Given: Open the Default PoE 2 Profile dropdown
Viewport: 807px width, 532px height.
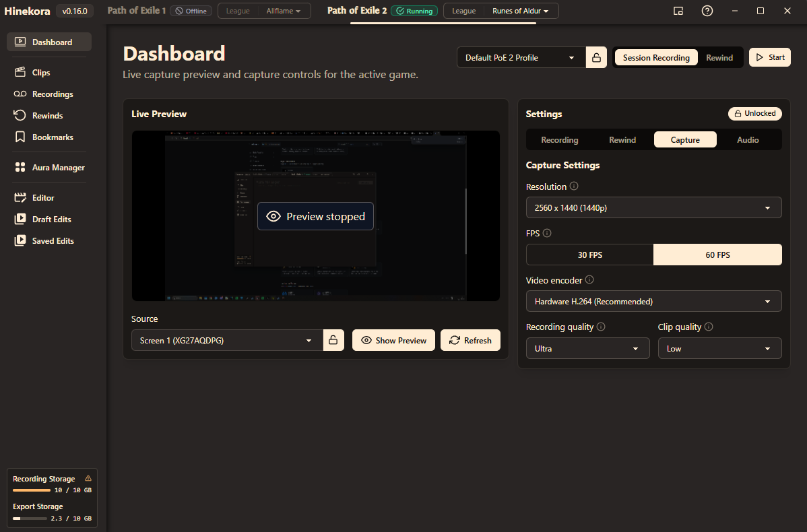Looking at the screenshot, I should click(521, 58).
